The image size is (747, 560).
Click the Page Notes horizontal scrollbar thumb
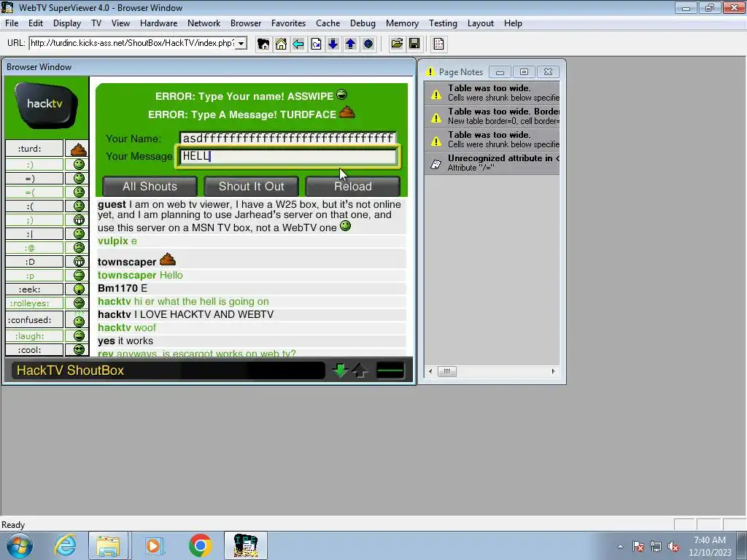tap(446, 371)
